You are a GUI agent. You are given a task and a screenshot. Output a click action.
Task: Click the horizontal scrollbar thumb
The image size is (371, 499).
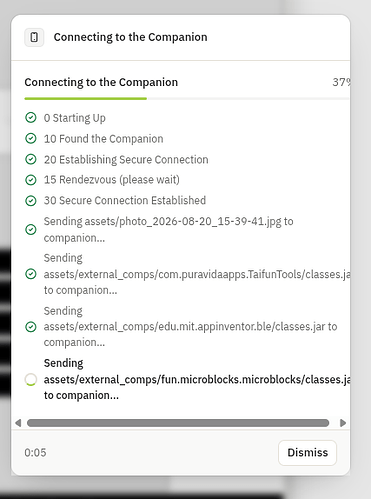point(178,423)
